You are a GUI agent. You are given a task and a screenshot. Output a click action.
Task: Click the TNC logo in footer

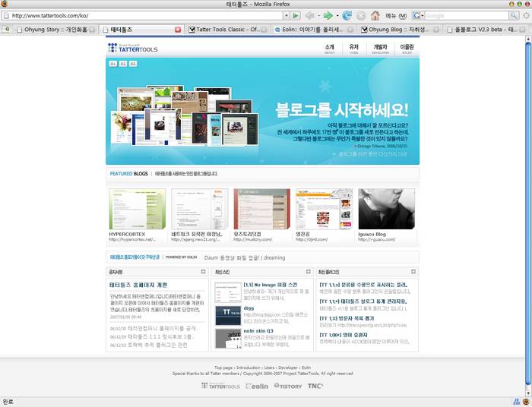(315, 386)
